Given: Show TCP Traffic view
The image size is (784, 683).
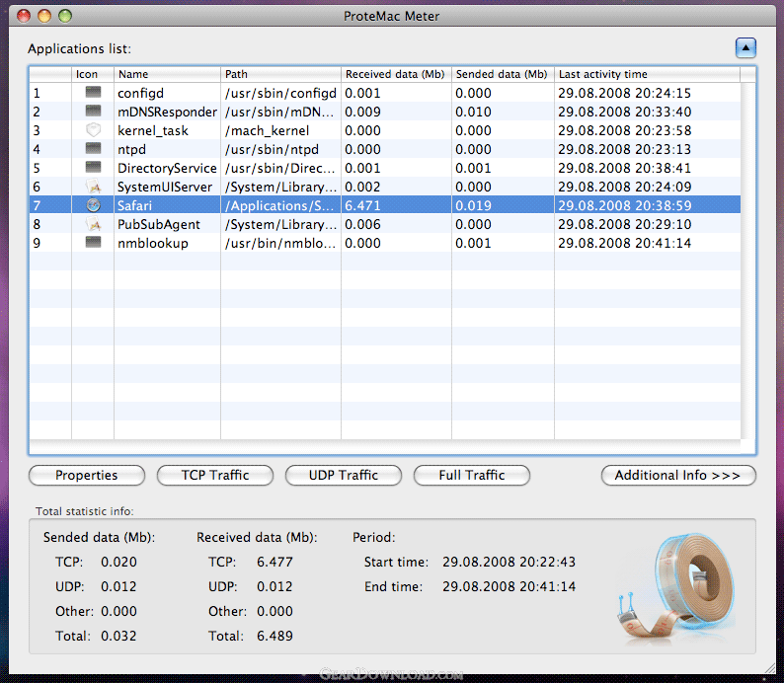Looking at the screenshot, I should tap(215, 475).
